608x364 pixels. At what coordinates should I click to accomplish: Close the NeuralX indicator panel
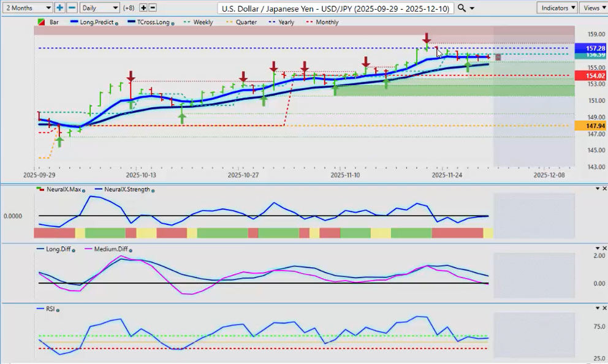(604, 189)
